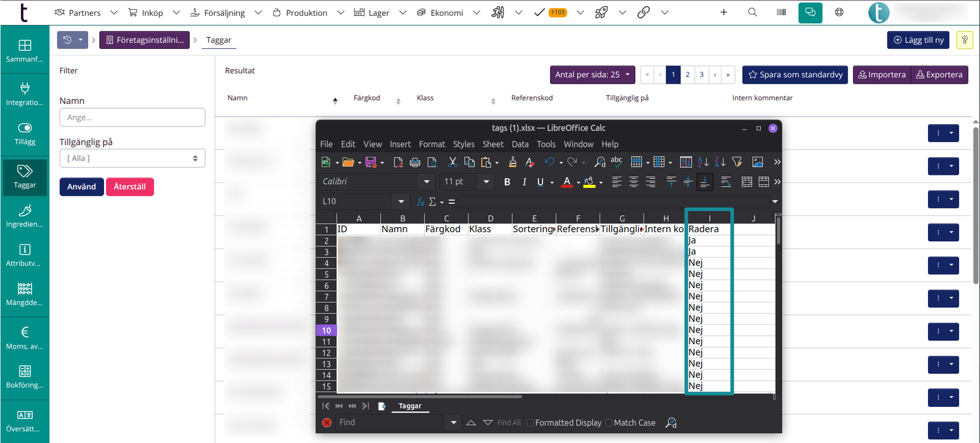Click the Återställ button
Viewport: 980px width, 443px height.
(130, 187)
